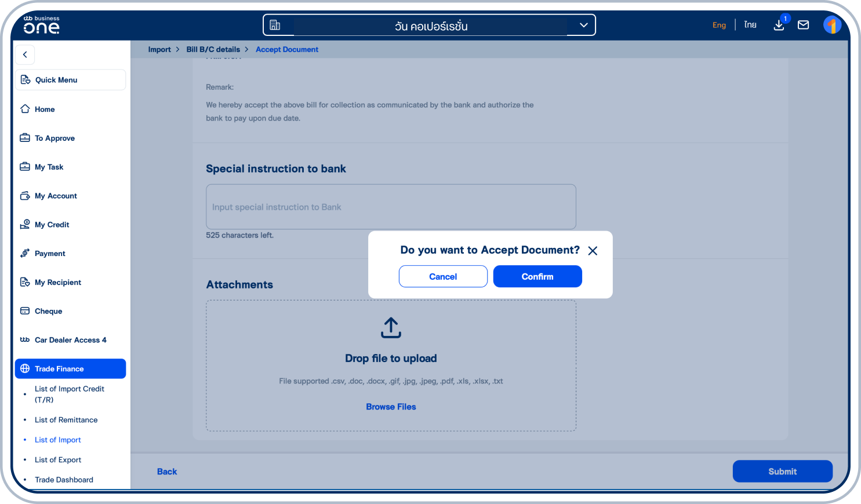Click Cancel in the confirmation dialog
The height and width of the screenshot is (504, 861).
click(x=443, y=276)
